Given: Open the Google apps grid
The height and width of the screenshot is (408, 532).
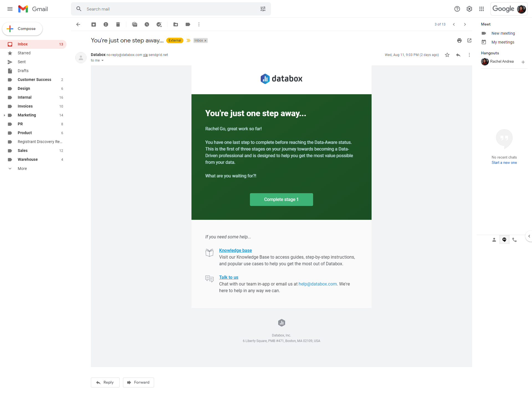Looking at the screenshot, I should (x=482, y=9).
